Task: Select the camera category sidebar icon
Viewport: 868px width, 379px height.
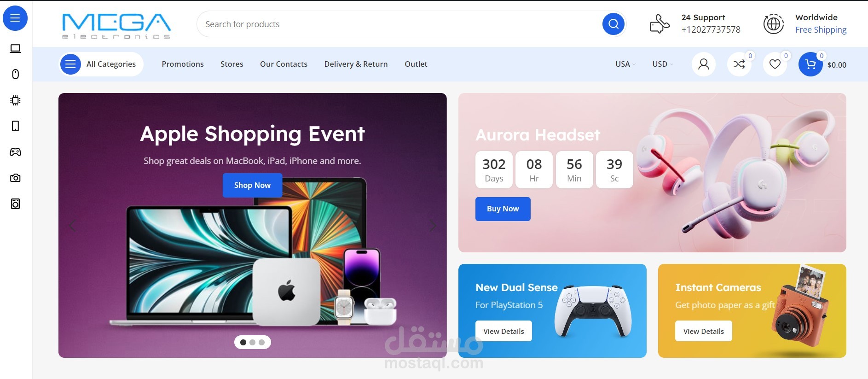Action: (15, 178)
